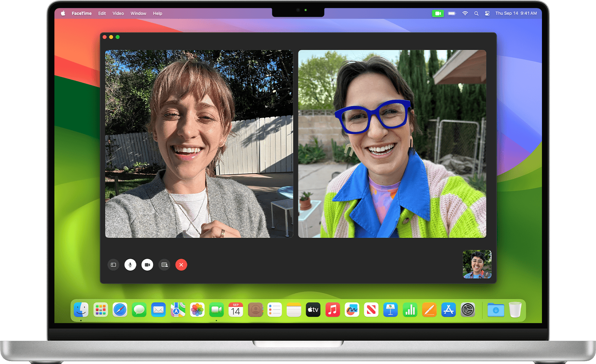
Task: Open Messages from the Dock
Action: click(x=141, y=310)
